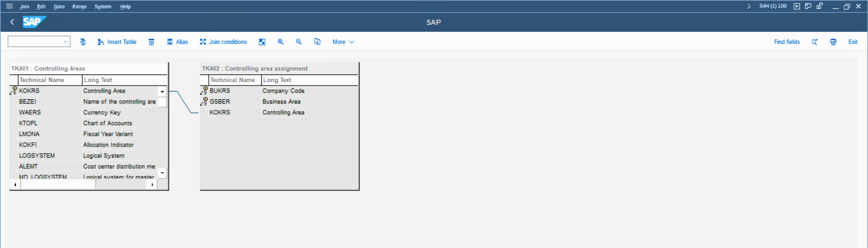
Task: Click the zoom in magnifier icon
Action: [280, 42]
